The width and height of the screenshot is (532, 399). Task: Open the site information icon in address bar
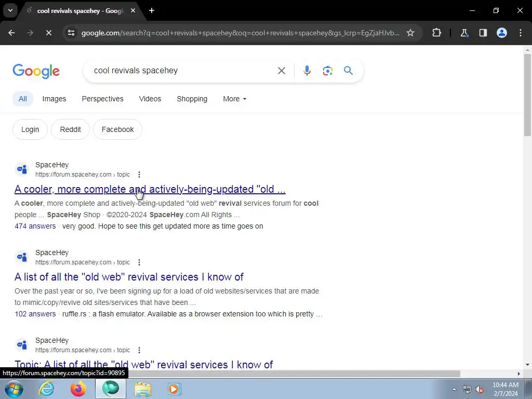coord(71,33)
